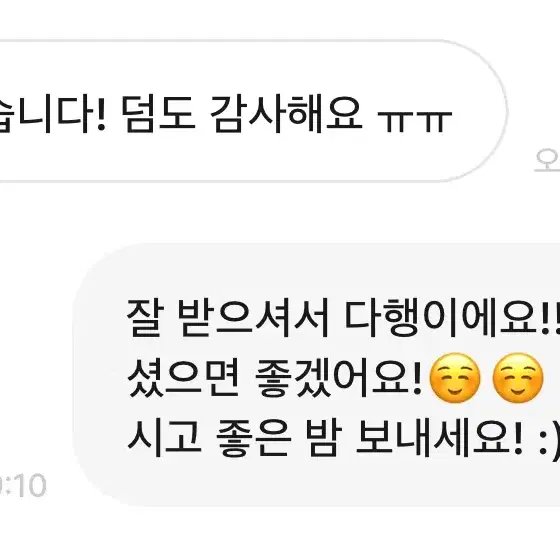Click the word 시고 in last line
560x560 pixels.
(164, 439)
